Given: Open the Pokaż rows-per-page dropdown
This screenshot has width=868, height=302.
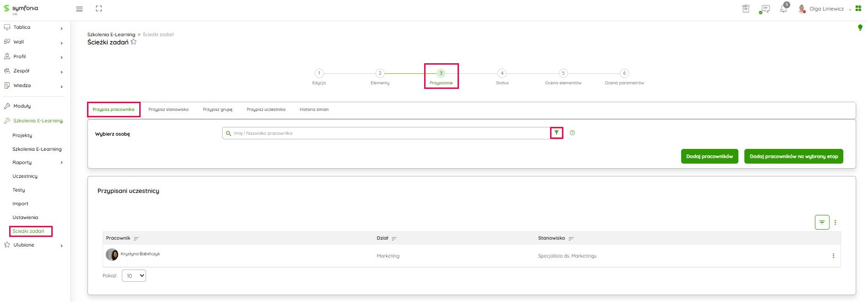Looking at the screenshot, I should pyautogui.click(x=134, y=276).
